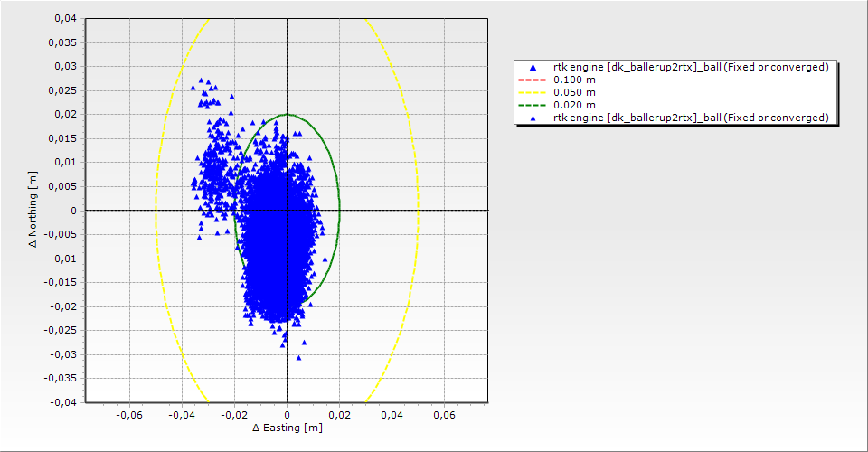Click the first rtk engine legend entry
This screenshot has height=452, width=868.
click(x=675, y=67)
